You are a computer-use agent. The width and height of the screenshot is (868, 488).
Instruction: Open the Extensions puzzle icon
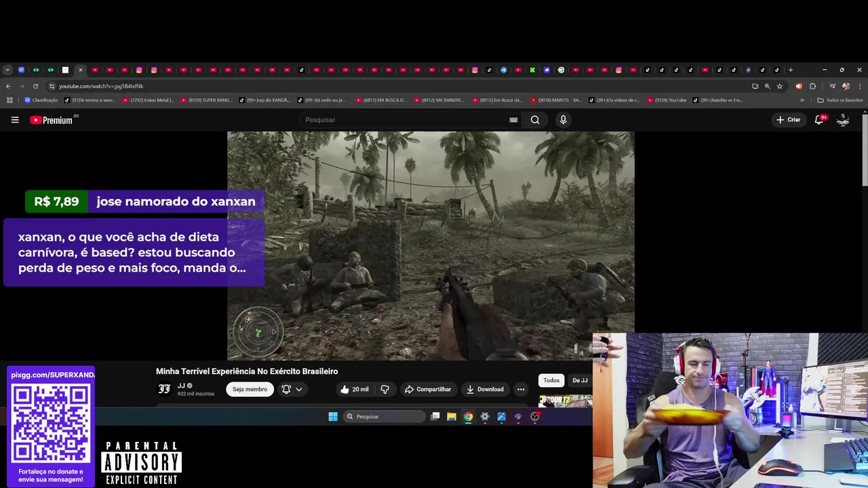point(812,86)
